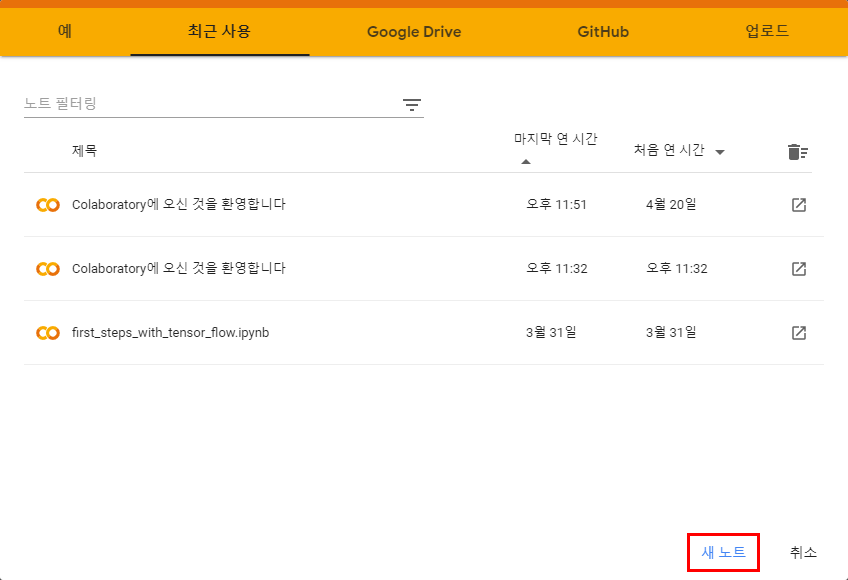Click Colab logo in 오후 11:32 row

click(x=48, y=269)
